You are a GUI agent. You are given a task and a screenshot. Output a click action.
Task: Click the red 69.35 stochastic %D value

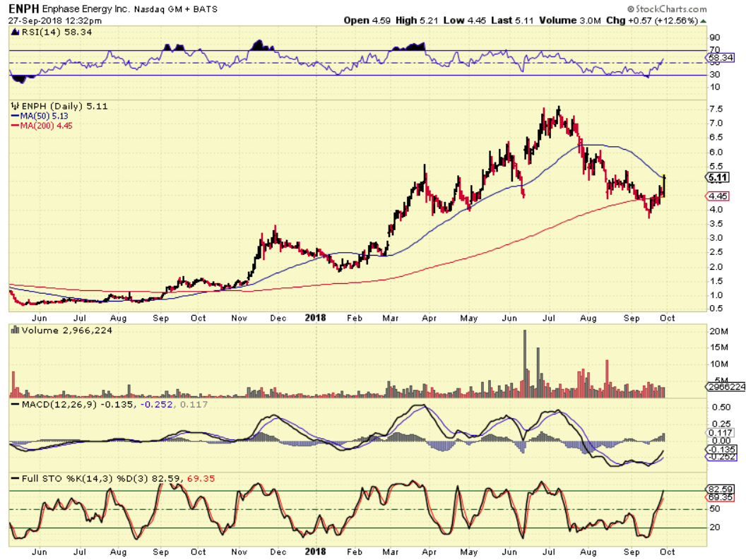[x=201, y=478]
